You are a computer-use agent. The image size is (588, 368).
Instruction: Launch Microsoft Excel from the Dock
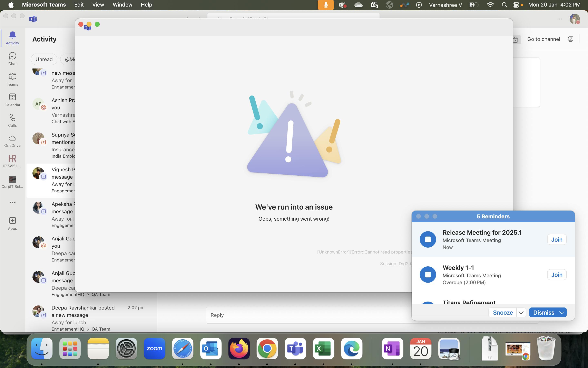pos(323,348)
